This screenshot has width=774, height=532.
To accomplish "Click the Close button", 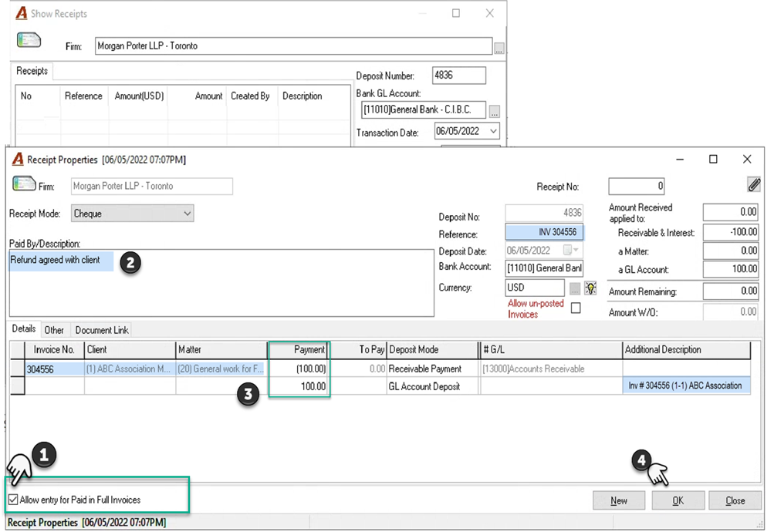I will [735, 500].
